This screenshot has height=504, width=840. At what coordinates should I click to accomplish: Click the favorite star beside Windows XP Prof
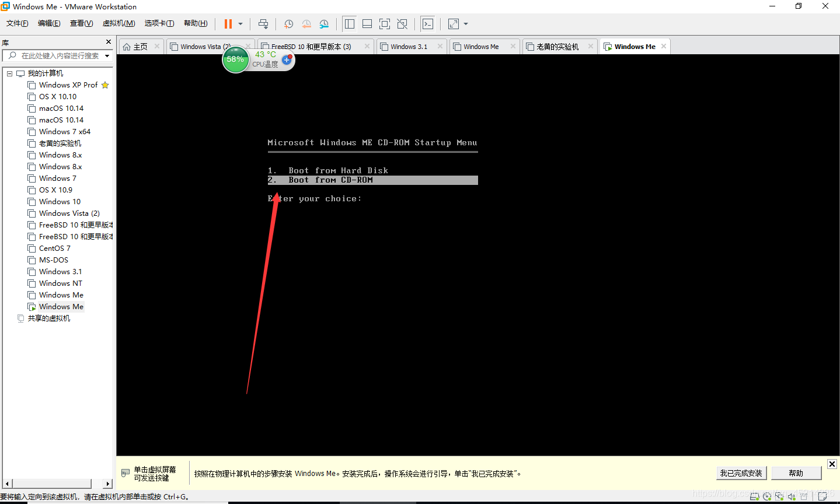tap(105, 85)
